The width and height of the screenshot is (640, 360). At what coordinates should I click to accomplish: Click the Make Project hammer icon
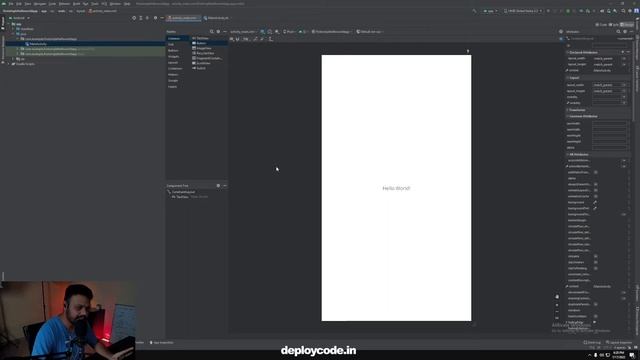coord(474,11)
